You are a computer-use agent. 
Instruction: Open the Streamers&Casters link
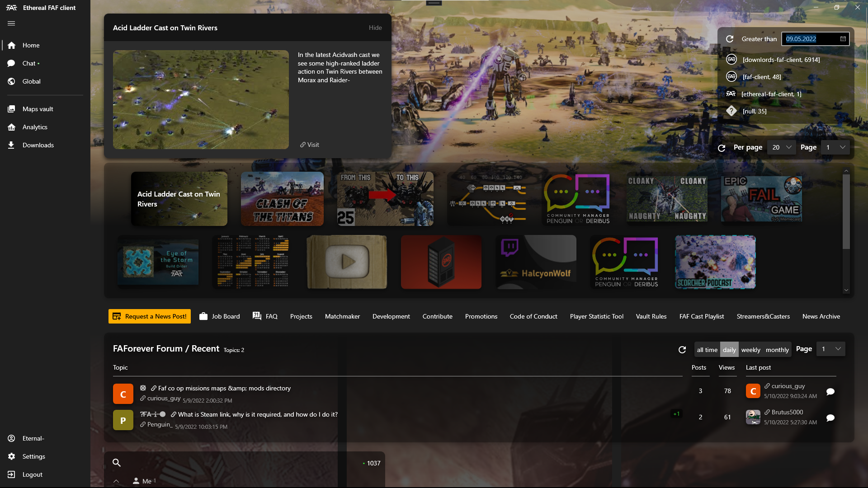[763, 316]
